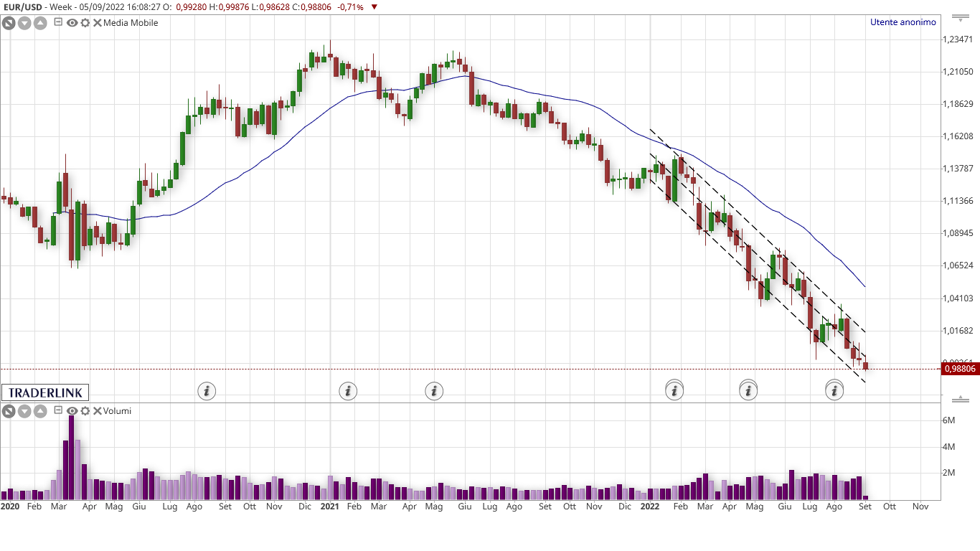
Task: Toggle visibility eye of Media Mobile
Action: click(72, 23)
